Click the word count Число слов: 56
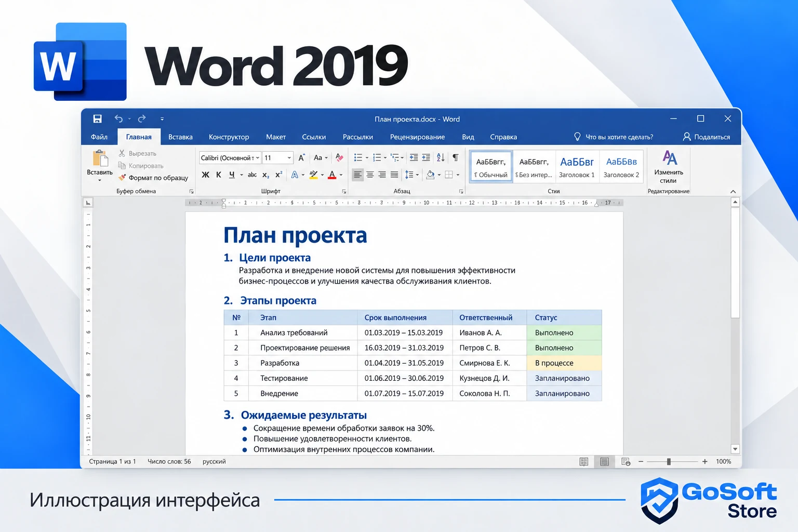 tap(169, 461)
